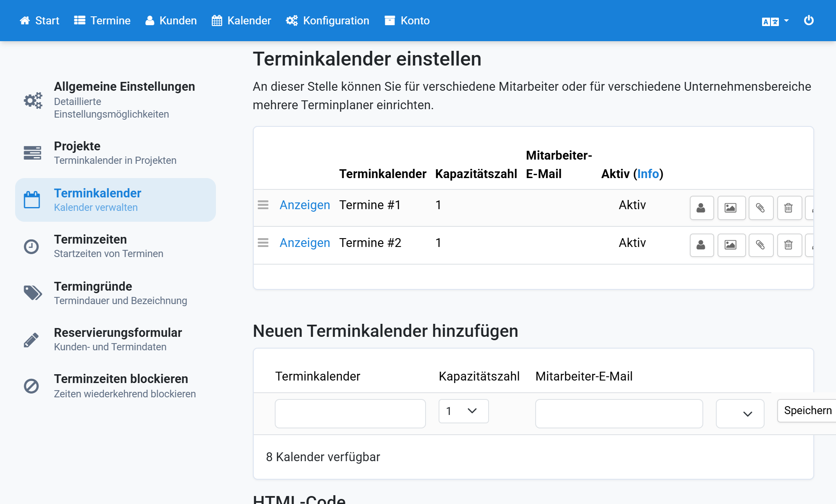Screen dimensions: 836x504
Task: Open Termingründe in the sidebar
Action: click(116, 293)
